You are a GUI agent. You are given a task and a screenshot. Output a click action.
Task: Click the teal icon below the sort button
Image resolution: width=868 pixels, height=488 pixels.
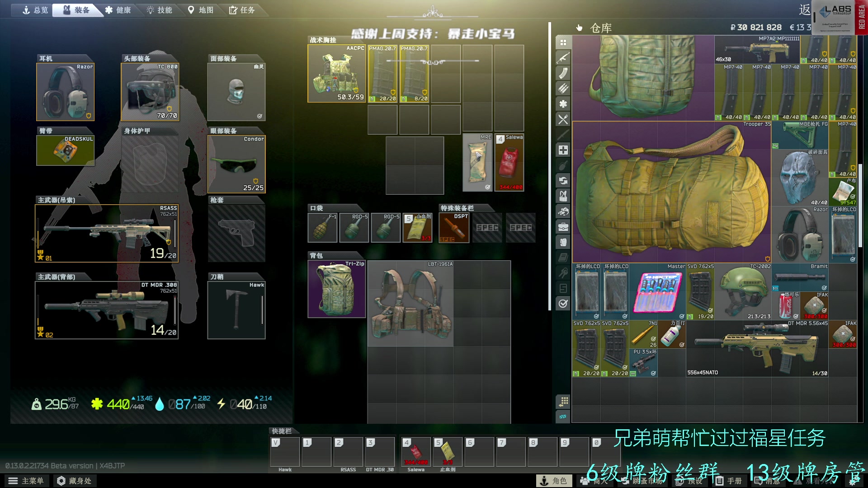[x=563, y=417]
